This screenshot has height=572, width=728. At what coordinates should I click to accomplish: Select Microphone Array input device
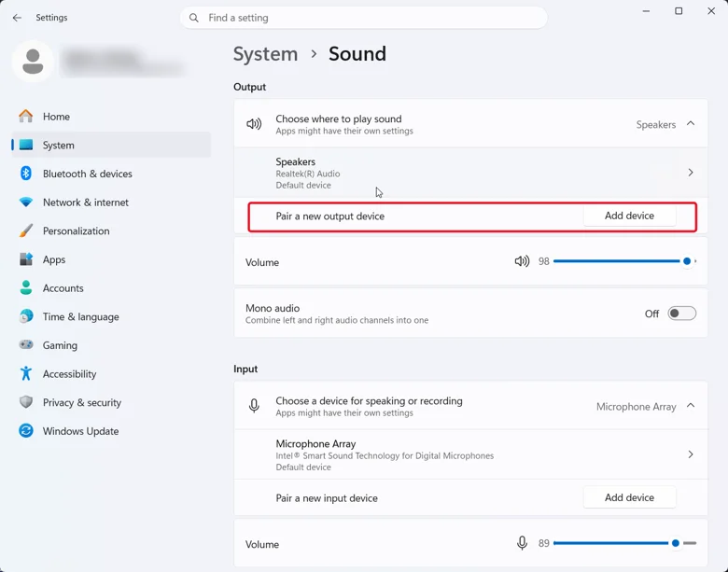[470, 454]
